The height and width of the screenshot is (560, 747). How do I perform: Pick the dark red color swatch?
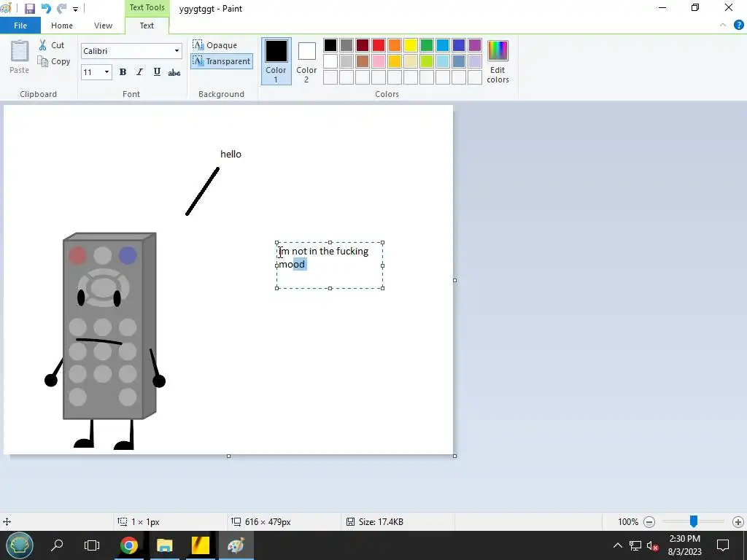(x=362, y=45)
